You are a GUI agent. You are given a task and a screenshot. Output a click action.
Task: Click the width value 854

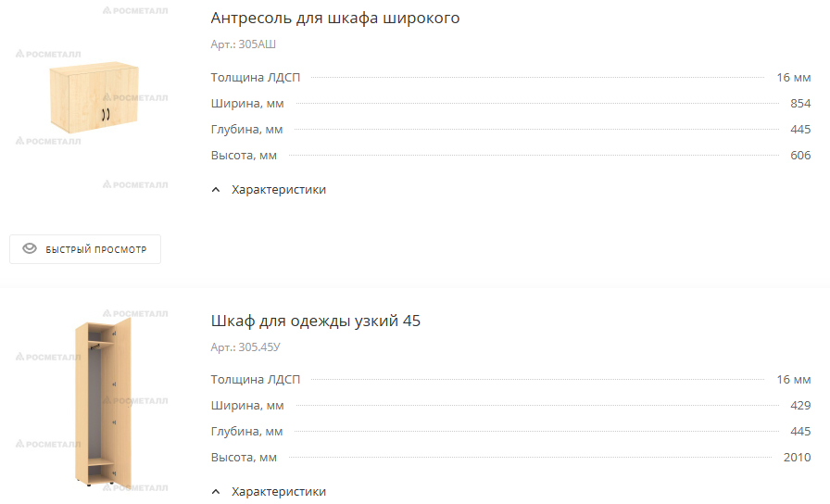[800, 103]
